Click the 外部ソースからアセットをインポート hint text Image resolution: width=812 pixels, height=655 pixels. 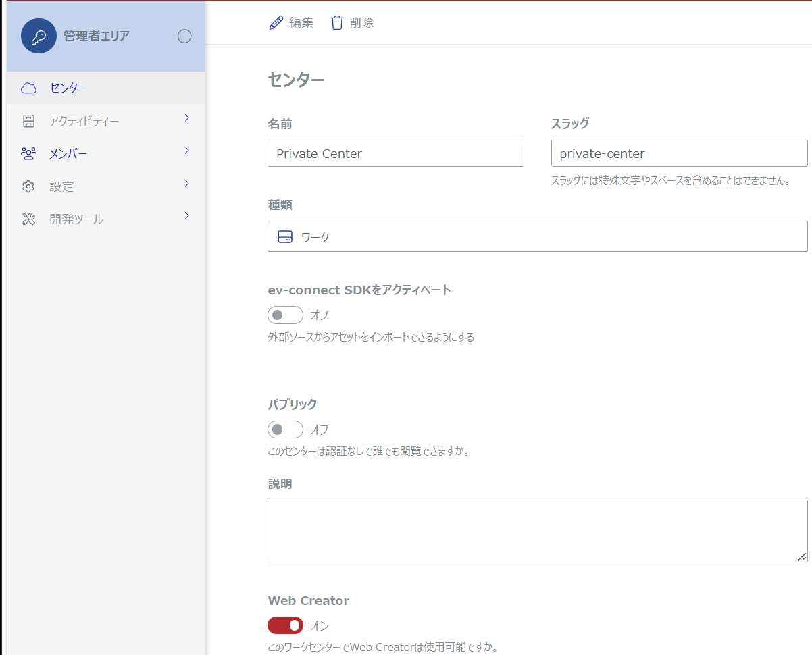click(x=371, y=337)
